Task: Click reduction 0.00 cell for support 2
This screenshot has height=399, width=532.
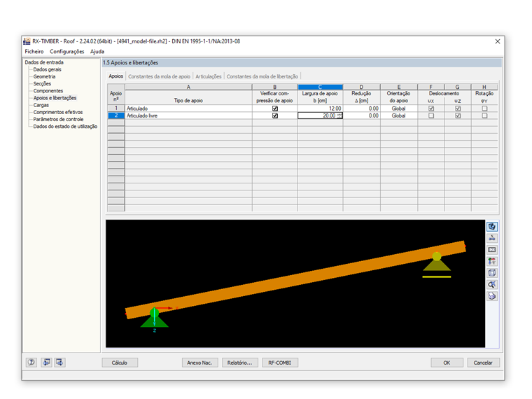Action: point(362,115)
